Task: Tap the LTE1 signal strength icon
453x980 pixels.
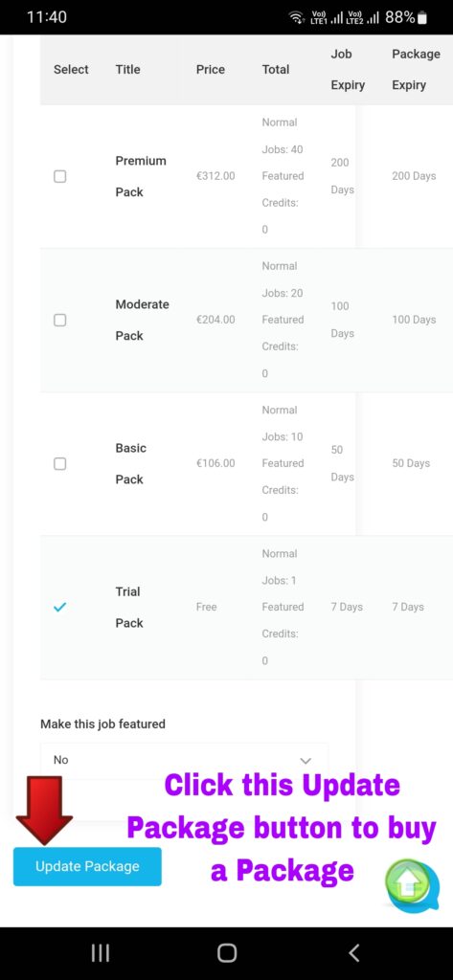Action: click(x=328, y=17)
